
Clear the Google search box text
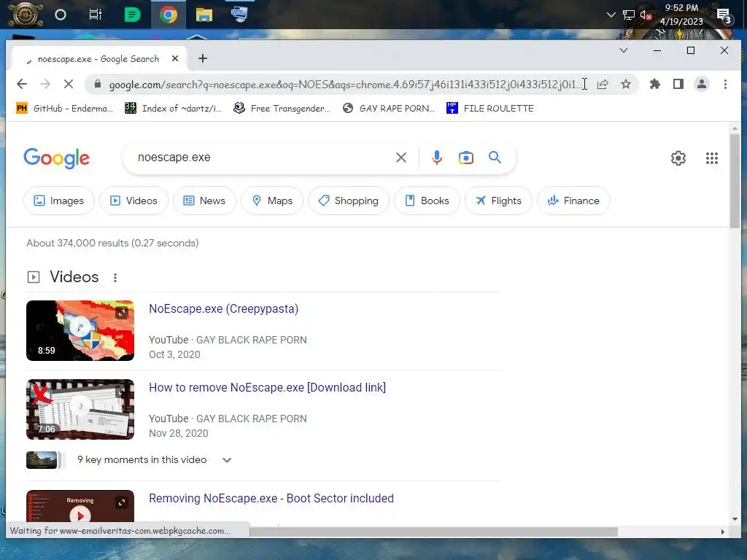[401, 157]
